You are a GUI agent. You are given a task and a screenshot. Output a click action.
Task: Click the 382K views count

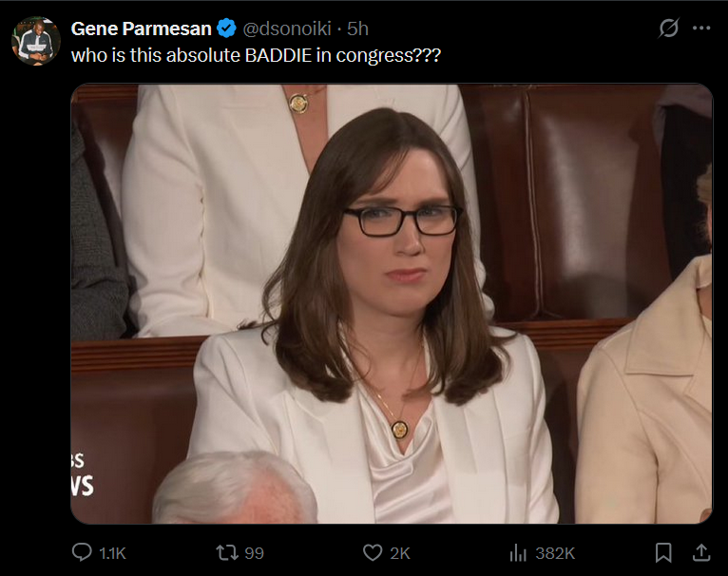coord(555,553)
